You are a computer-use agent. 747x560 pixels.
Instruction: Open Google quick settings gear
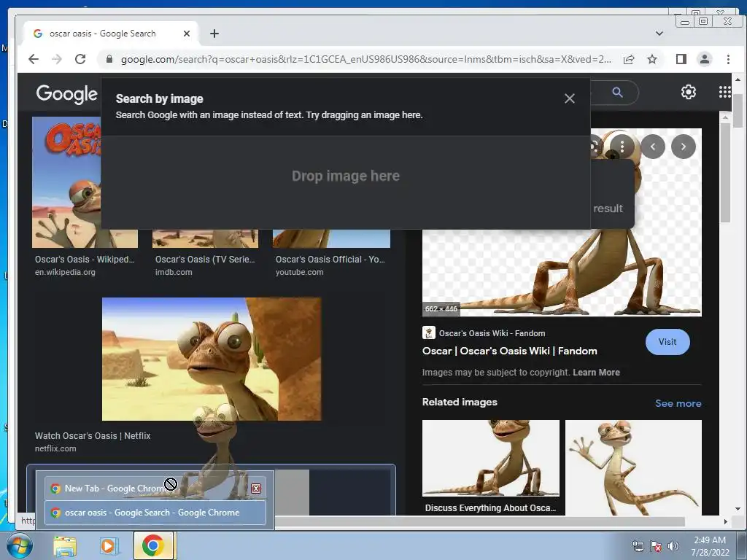point(689,92)
